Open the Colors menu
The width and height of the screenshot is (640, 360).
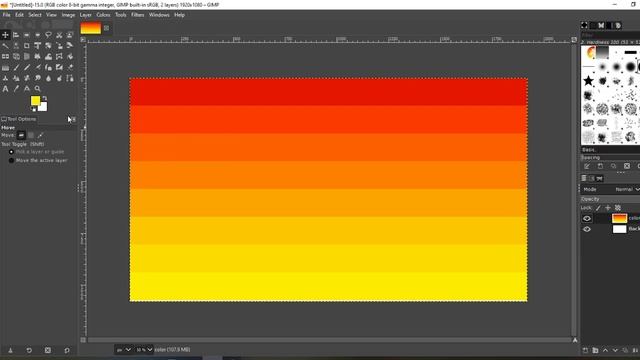(x=103, y=15)
